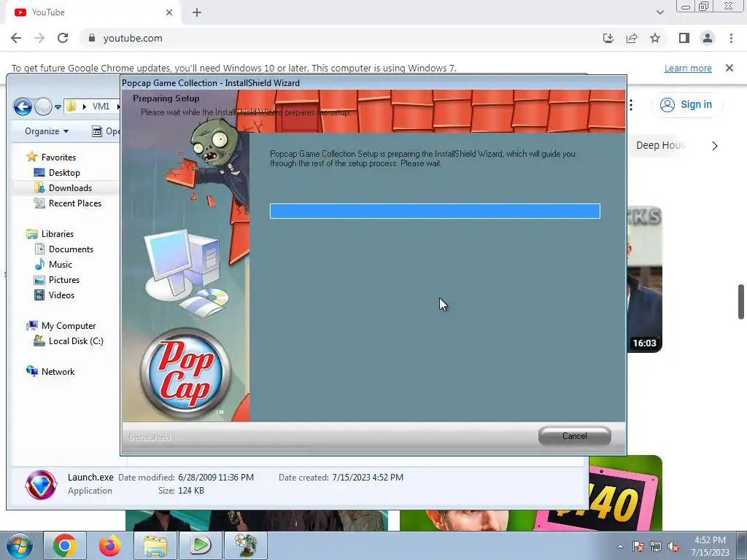Open Windows Start menu
The height and width of the screenshot is (560, 747).
19,545
